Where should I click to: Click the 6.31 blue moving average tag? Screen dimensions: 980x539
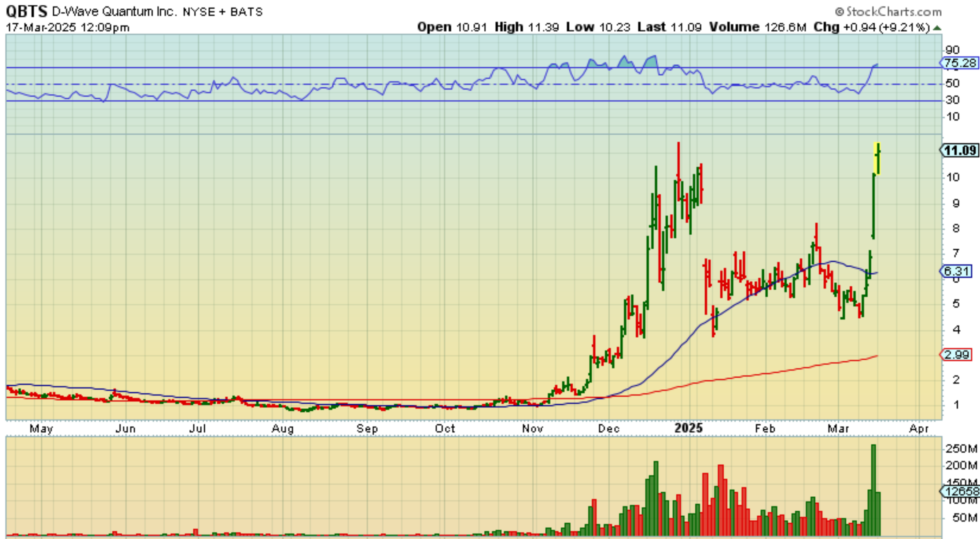coord(956,271)
